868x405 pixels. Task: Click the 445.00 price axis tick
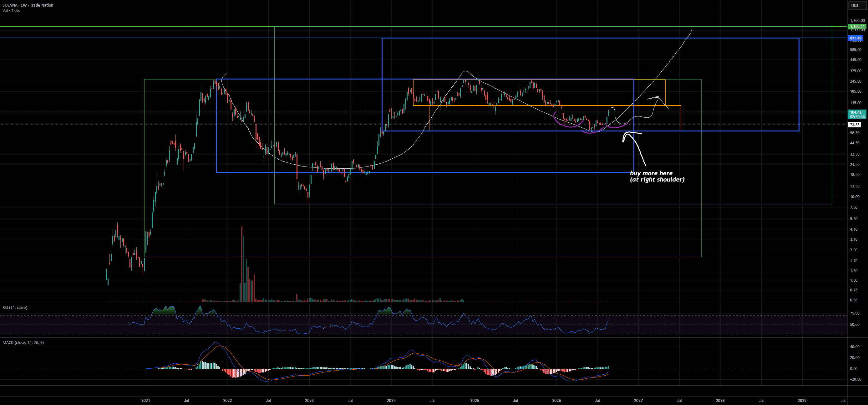[856, 60]
